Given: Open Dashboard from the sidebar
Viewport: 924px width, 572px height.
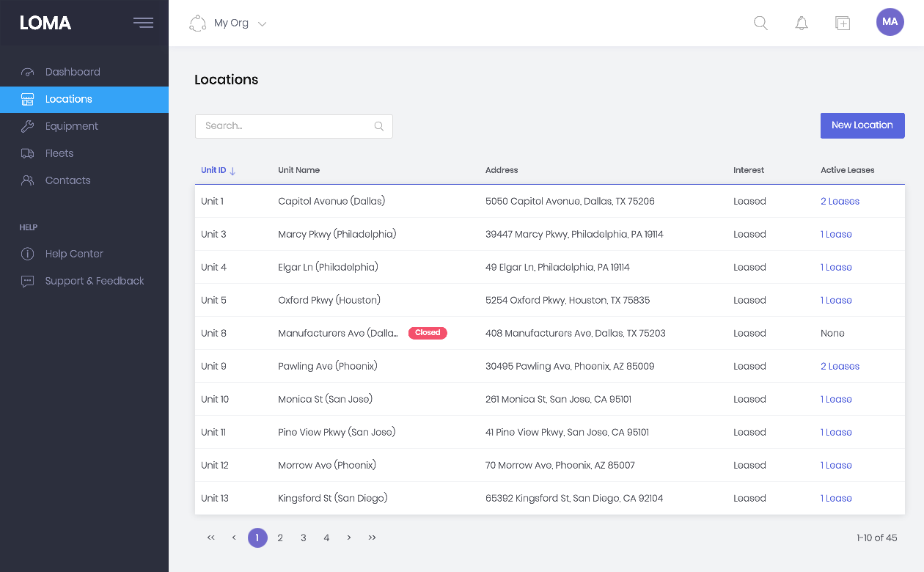Looking at the screenshot, I should click(73, 72).
